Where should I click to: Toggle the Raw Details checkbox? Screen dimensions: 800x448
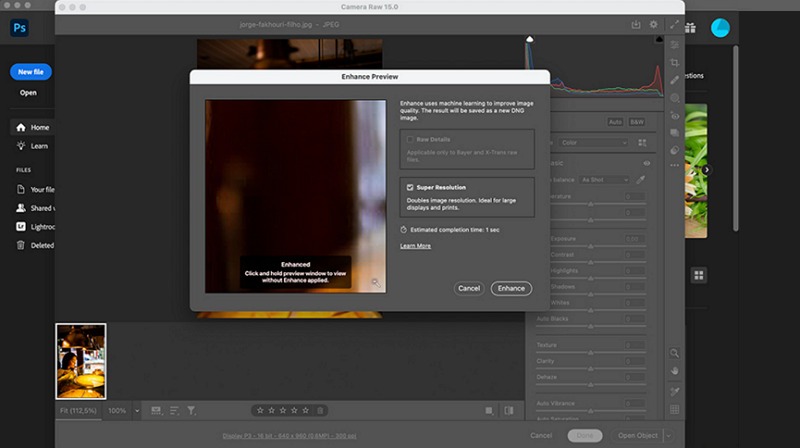pyautogui.click(x=410, y=139)
